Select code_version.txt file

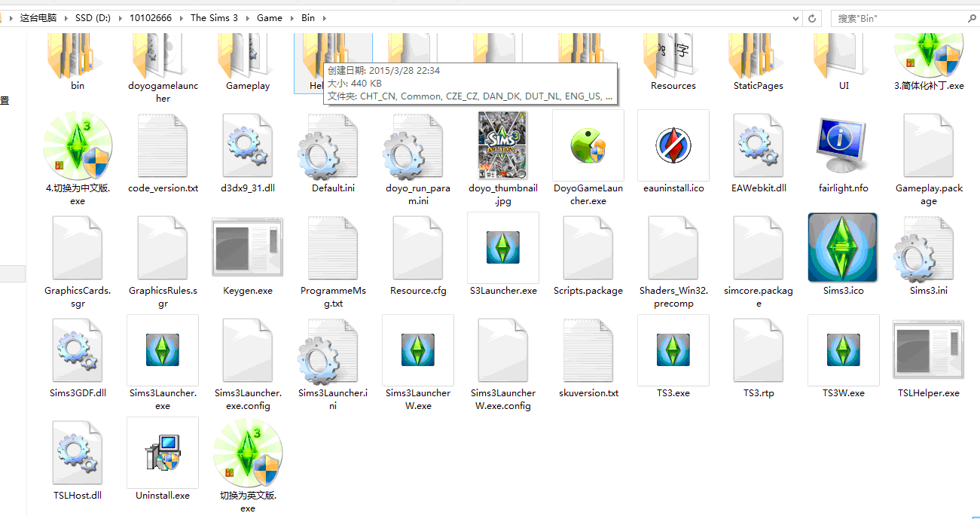tap(163, 153)
